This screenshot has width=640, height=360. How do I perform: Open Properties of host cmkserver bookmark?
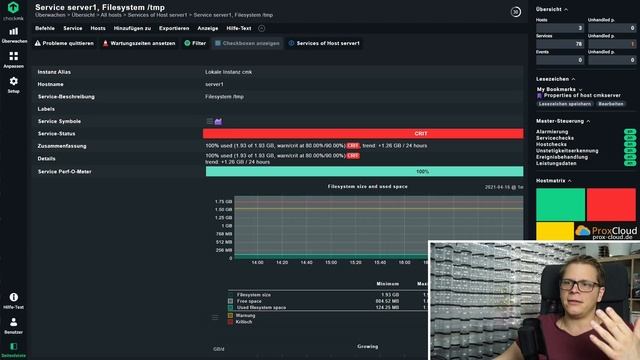tap(582, 96)
